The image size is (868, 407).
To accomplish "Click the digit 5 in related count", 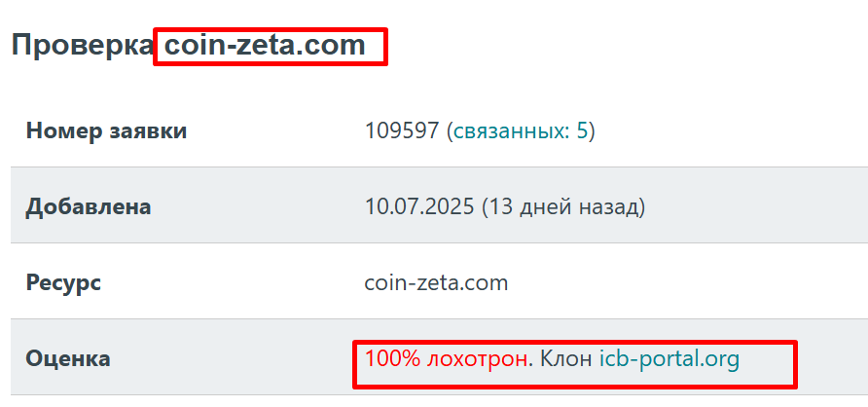I will 582,130.
